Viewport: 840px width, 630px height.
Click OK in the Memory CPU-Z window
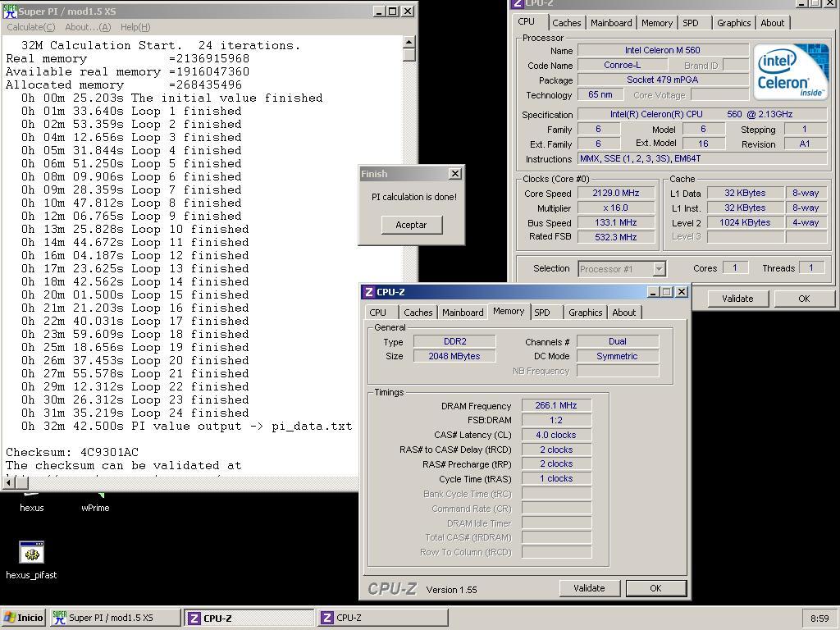click(x=655, y=588)
